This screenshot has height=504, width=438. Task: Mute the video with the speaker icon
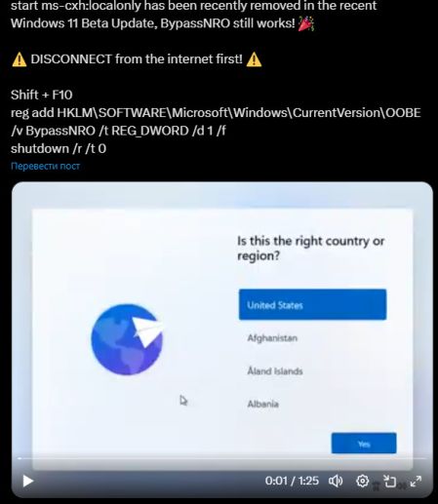click(x=336, y=481)
